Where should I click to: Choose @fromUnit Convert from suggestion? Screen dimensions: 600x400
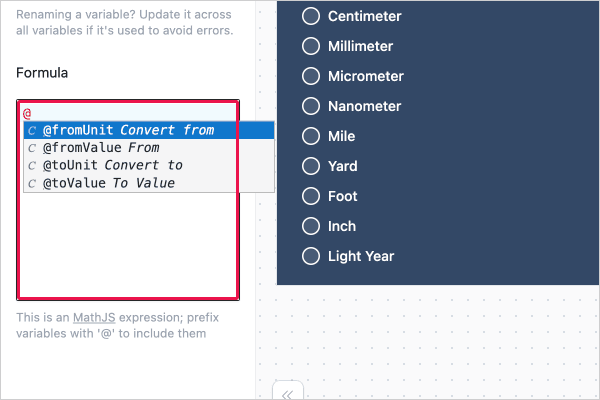click(x=149, y=130)
